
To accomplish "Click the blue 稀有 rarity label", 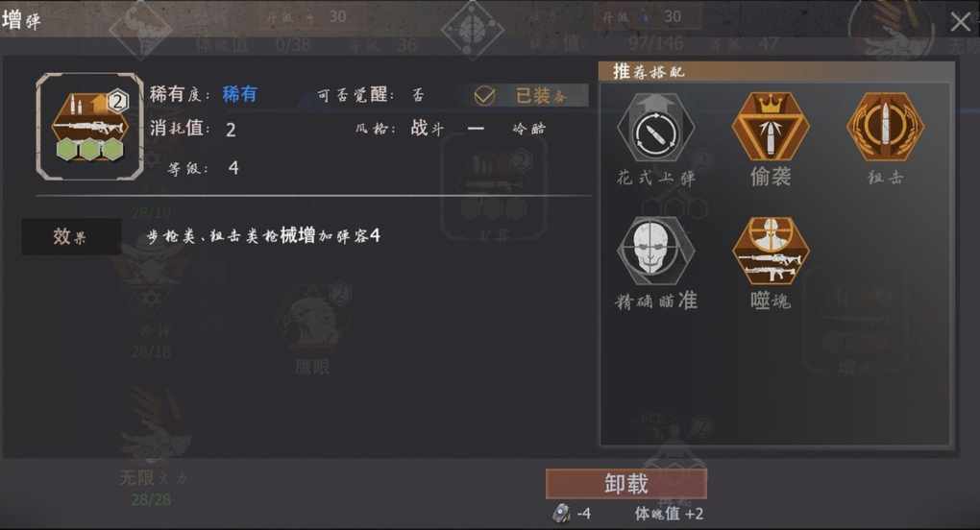I will pos(240,94).
